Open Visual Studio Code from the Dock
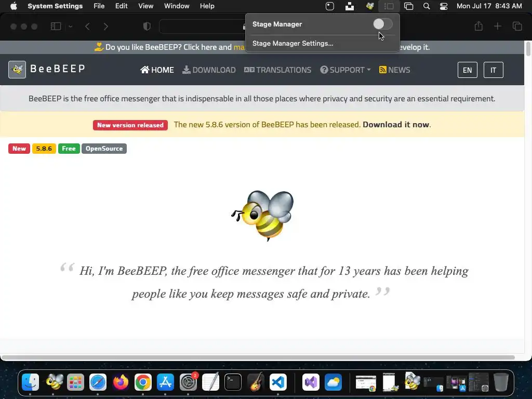Screen dimensions: 532x399 click(278, 382)
